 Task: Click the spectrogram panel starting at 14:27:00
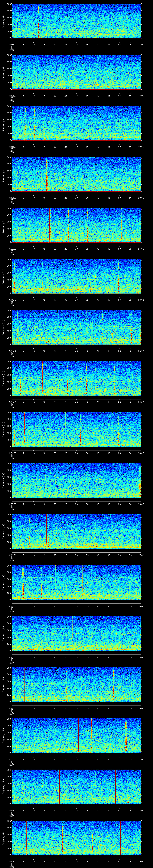pyautogui.click(x=76, y=582)
